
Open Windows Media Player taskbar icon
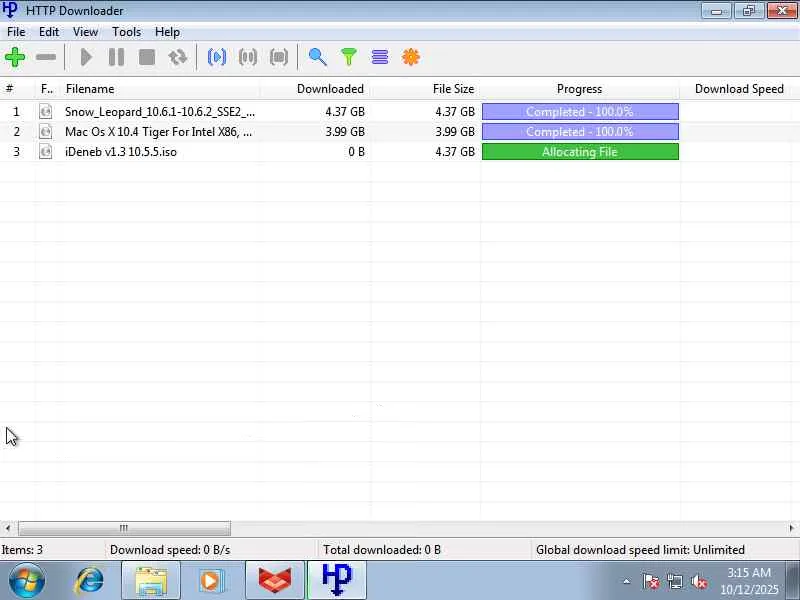coord(211,581)
